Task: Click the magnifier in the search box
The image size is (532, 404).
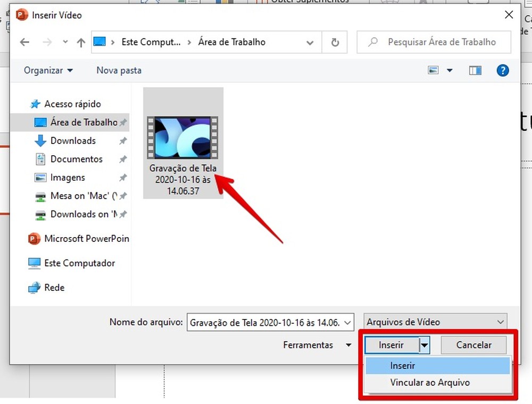Action: 372,42
